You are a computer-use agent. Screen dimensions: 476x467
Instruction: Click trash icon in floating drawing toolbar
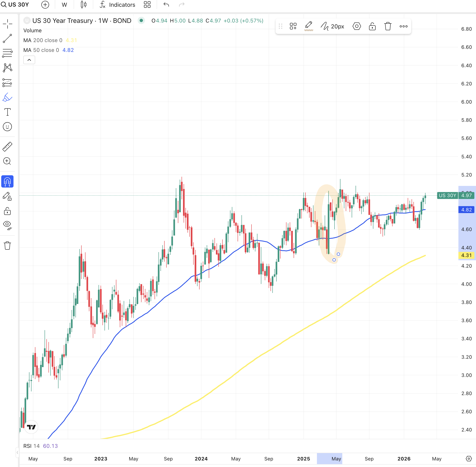click(x=388, y=26)
